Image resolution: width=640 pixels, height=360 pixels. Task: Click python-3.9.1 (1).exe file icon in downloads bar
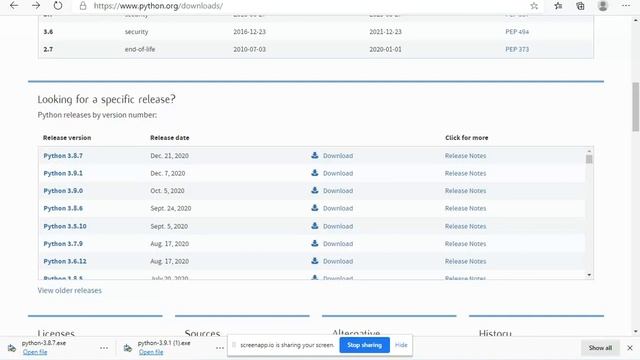[x=128, y=348]
